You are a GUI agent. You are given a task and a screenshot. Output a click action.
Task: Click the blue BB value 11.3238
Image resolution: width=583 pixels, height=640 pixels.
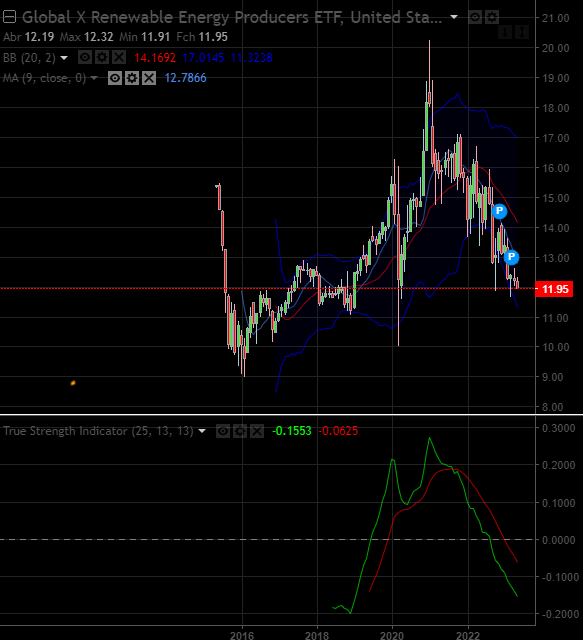pyautogui.click(x=251, y=58)
